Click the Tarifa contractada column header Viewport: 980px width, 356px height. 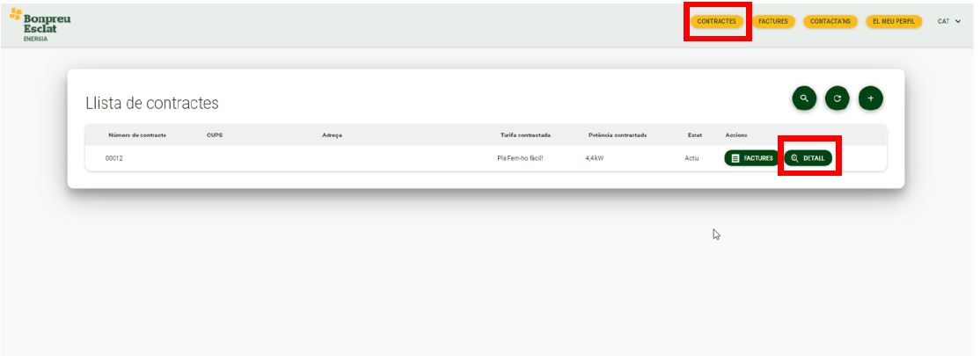point(525,135)
